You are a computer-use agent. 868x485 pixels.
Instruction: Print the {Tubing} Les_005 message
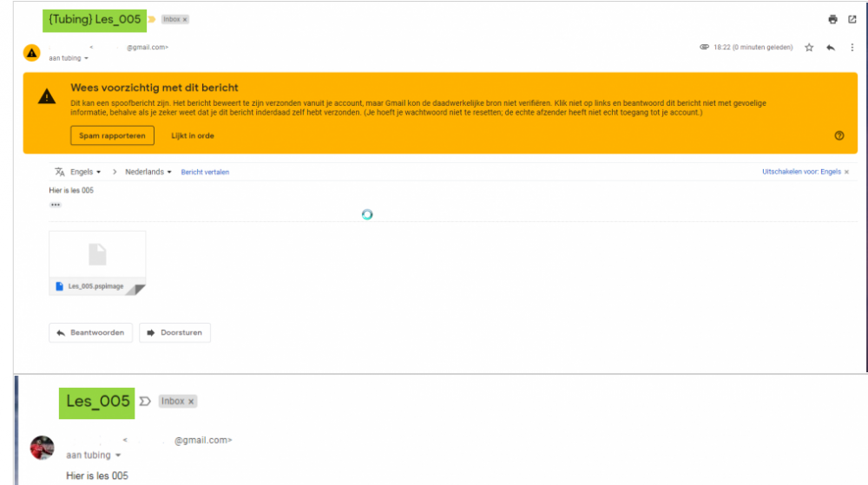tap(832, 19)
